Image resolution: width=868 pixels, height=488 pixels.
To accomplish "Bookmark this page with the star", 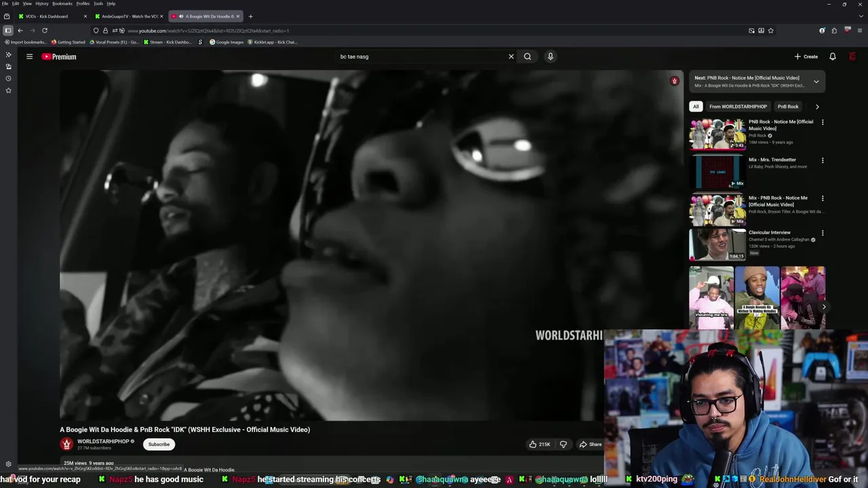I will [x=771, y=30].
